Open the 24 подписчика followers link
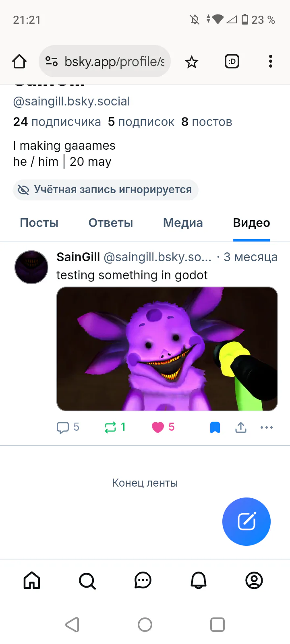Viewport: 290px width, 644px height. click(x=57, y=122)
